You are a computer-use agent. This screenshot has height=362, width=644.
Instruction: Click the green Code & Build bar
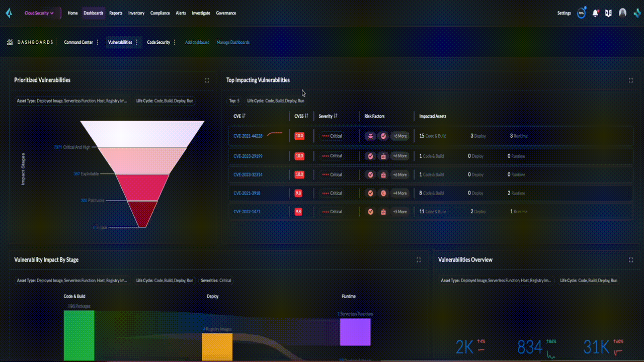pos(79,336)
